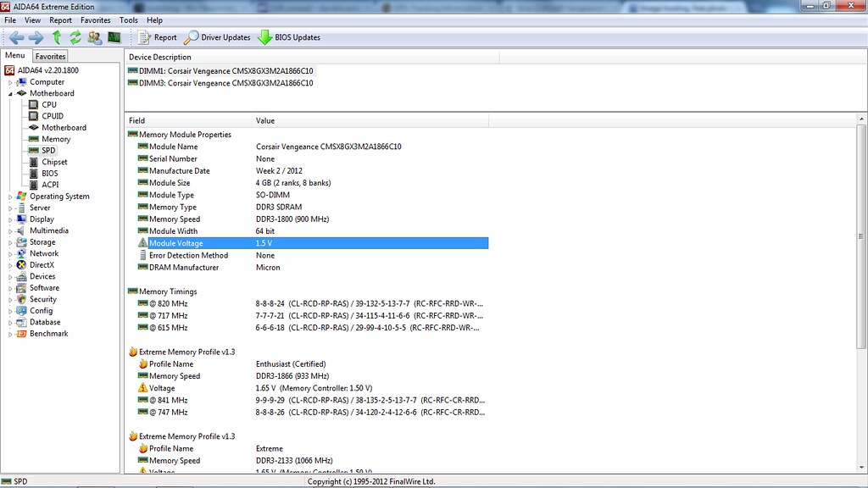Click the Config tree icon
Viewport: 868px width, 488px height.
point(21,311)
